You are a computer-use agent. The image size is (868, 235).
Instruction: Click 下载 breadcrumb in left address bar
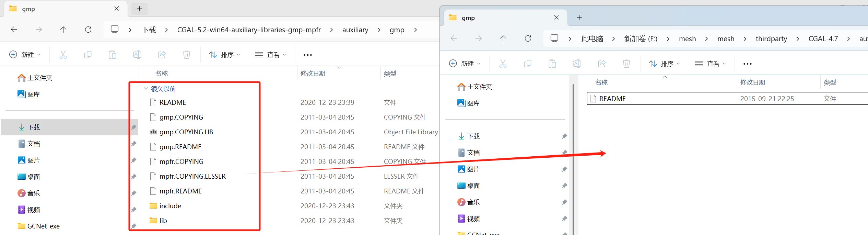(149, 30)
